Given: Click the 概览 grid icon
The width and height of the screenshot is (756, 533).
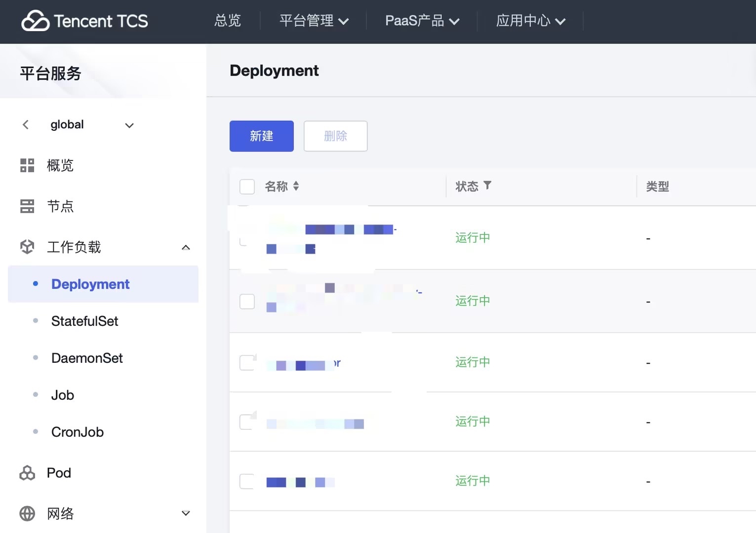Looking at the screenshot, I should (27, 165).
